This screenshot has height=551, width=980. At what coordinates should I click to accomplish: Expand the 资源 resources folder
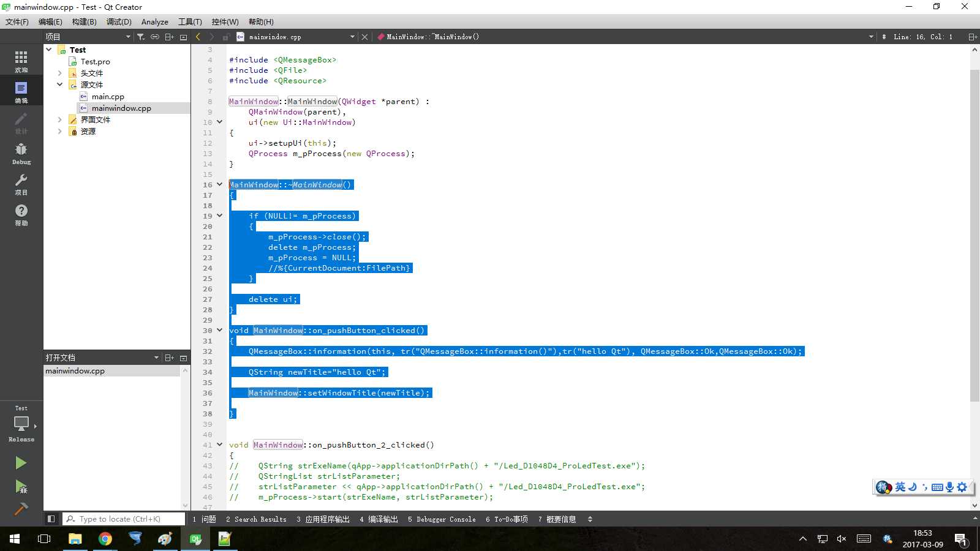point(59,131)
